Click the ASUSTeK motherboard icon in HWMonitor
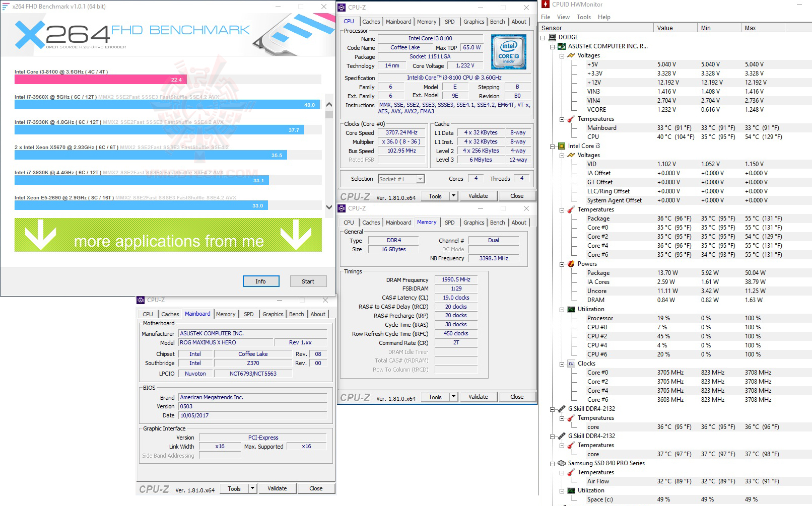 pos(562,46)
